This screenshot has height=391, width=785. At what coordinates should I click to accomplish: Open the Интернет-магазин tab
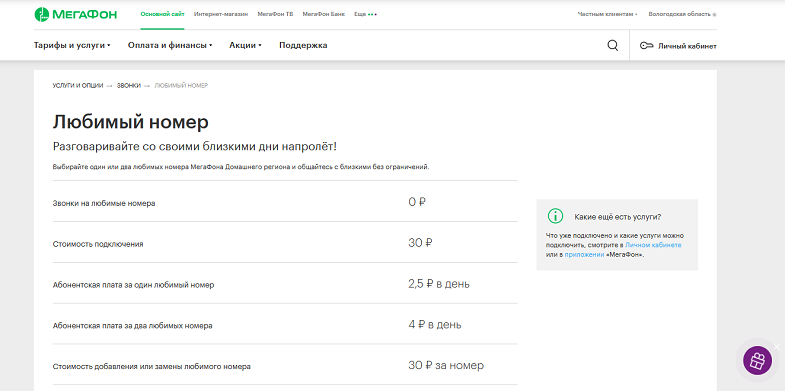[x=221, y=15]
